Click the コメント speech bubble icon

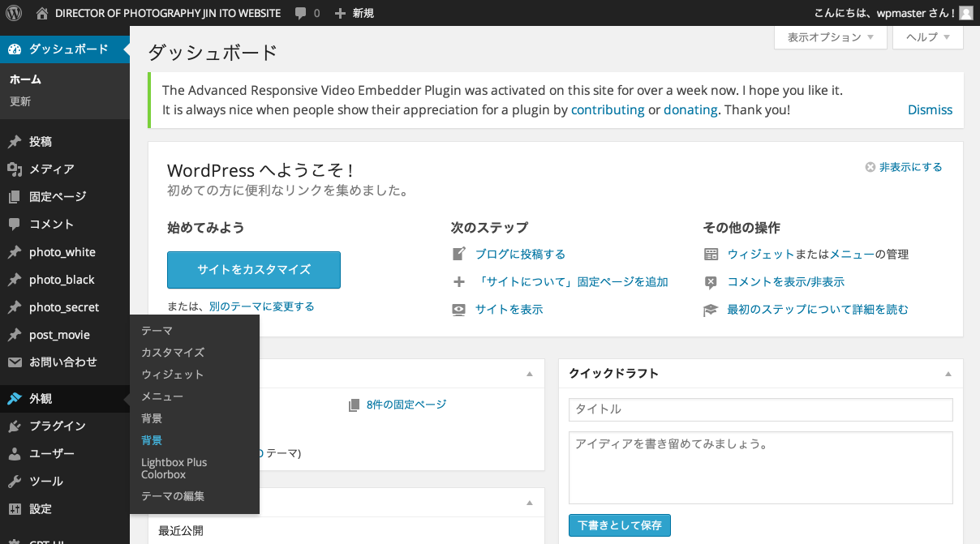pos(15,225)
